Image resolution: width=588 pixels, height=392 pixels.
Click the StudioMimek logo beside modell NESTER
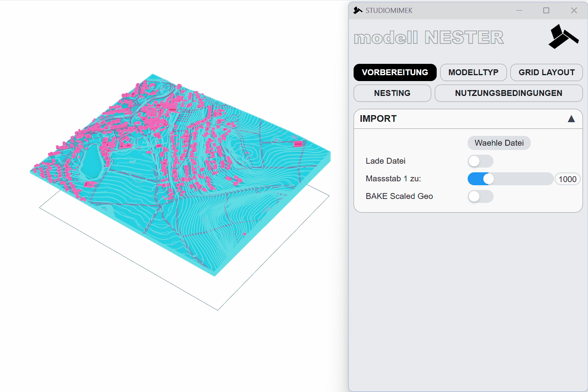[564, 37]
